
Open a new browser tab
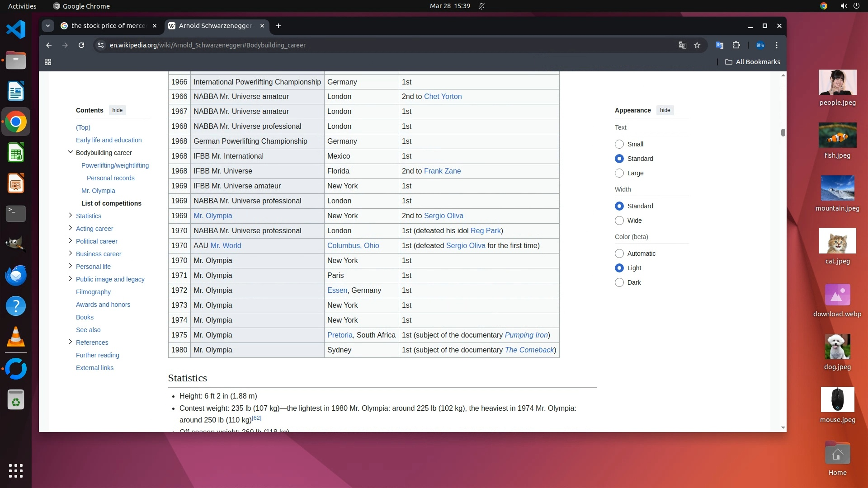pos(278,26)
